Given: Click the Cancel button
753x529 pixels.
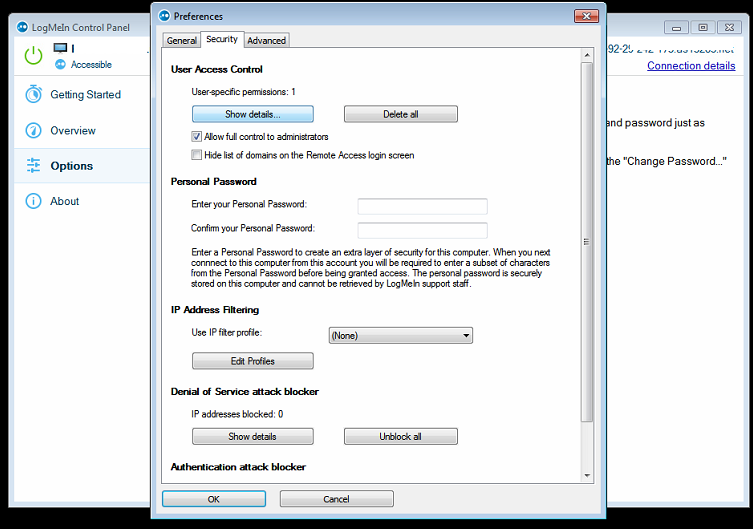Looking at the screenshot, I should (337, 499).
